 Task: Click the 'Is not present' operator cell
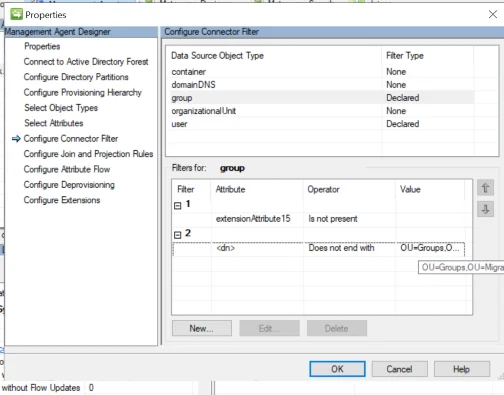[x=333, y=219]
